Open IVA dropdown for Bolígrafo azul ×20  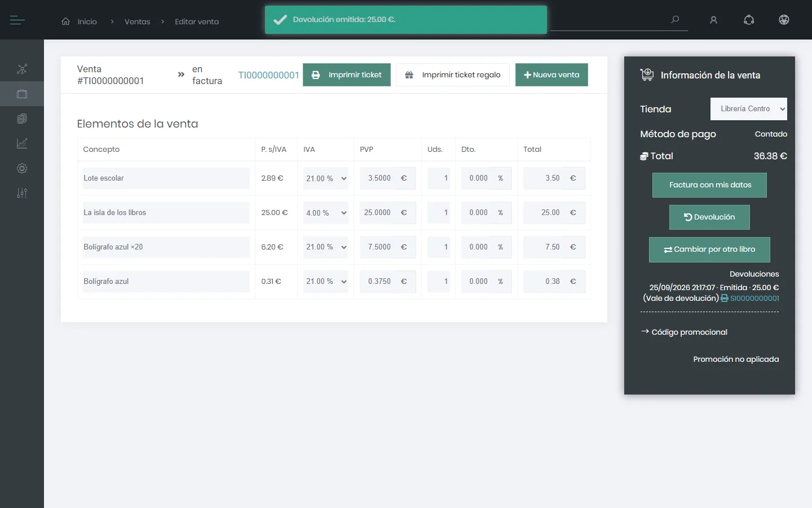coord(326,247)
